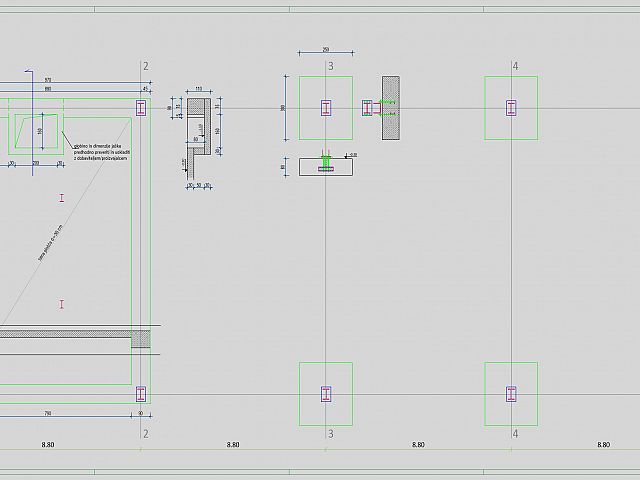Click the bottom grid axis label 2
Image resolution: width=640 pixels, height=480 pixels.
[146, 434]
